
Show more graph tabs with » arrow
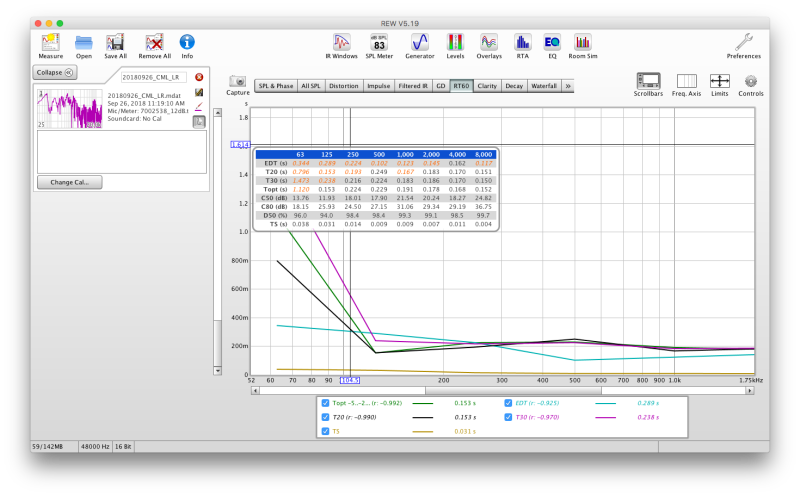(568, 86)
